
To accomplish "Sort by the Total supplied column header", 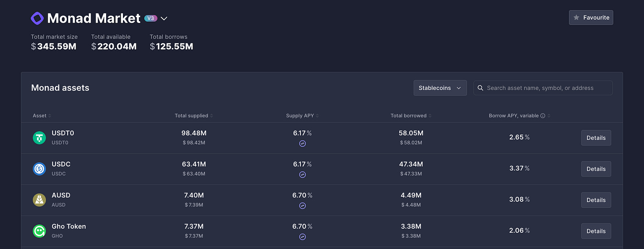I will pyautogui.click(x=194, y=116).
